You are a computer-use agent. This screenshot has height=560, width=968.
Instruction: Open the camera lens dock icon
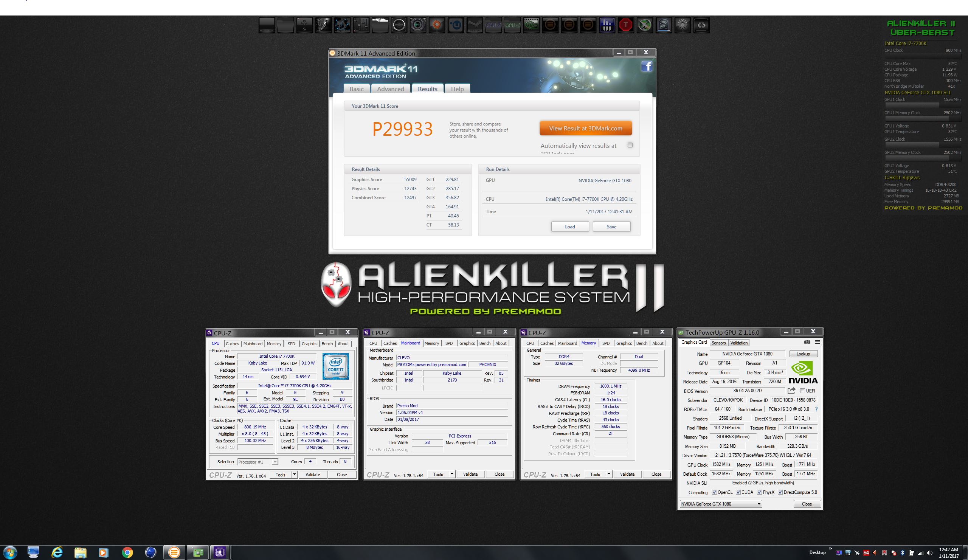pyautogui.click(x=417, y=25)
